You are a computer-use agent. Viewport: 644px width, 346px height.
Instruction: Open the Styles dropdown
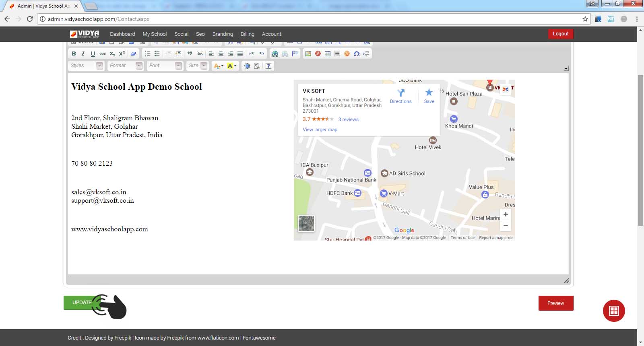pos(86,66)
